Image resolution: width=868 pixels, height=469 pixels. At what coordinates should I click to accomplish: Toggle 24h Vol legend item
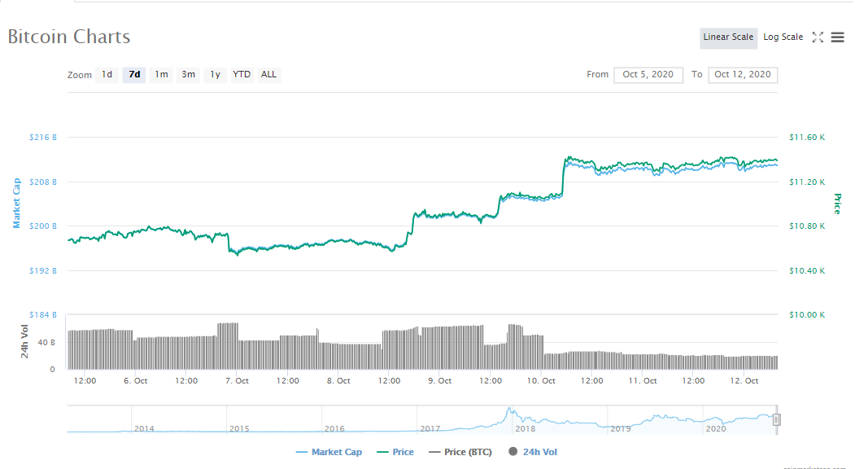(534, 452)
